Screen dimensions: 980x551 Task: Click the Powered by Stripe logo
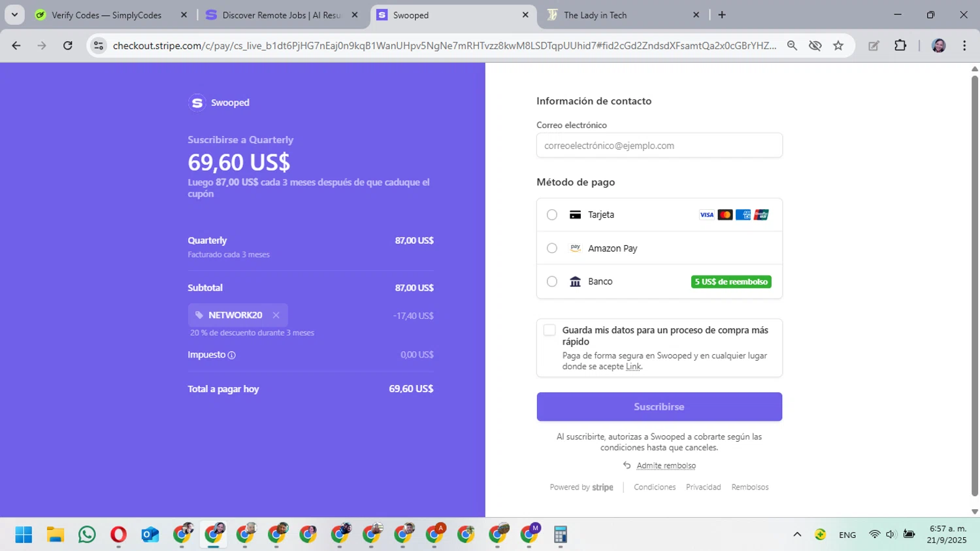coord(581,487)
